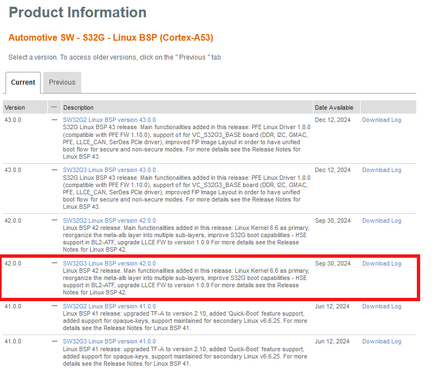Click description paragraph of SW32G2 41.0.0 release

pyautogui.click(x=185, y=321)
